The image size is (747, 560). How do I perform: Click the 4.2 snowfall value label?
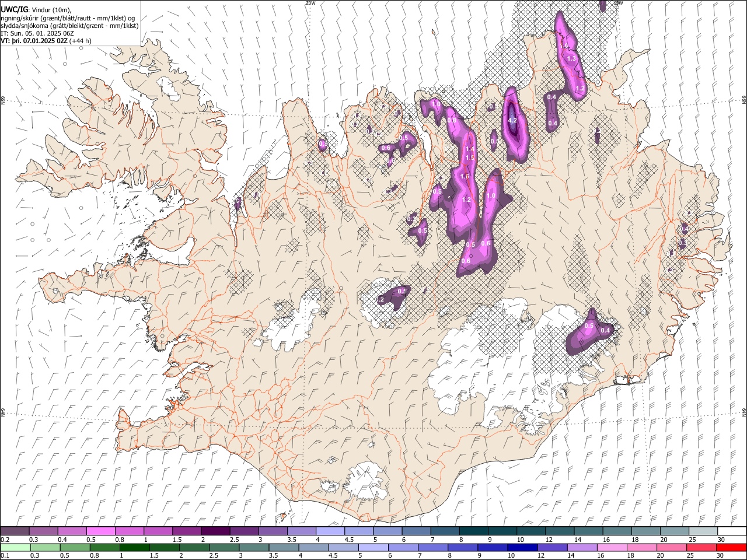coord(513,120)
